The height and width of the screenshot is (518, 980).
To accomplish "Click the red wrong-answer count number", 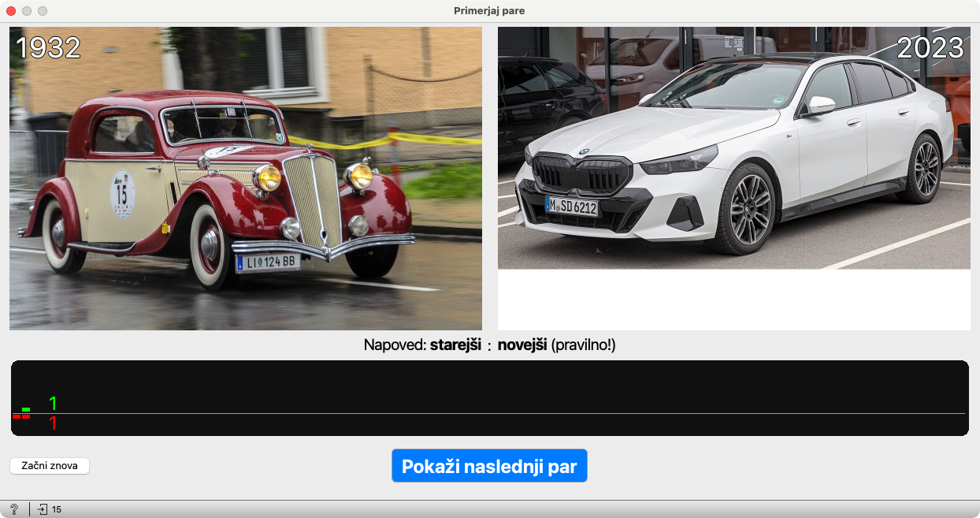I will 53,424.
